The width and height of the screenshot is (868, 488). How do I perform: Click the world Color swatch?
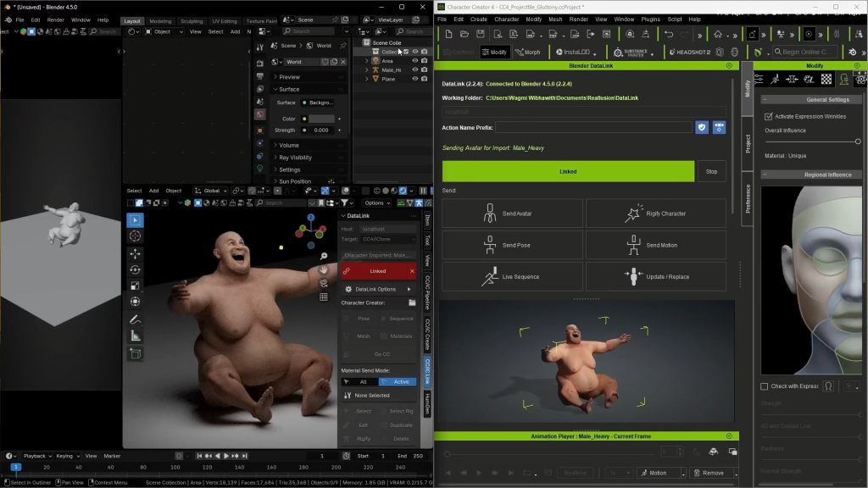tap(321, 119)
